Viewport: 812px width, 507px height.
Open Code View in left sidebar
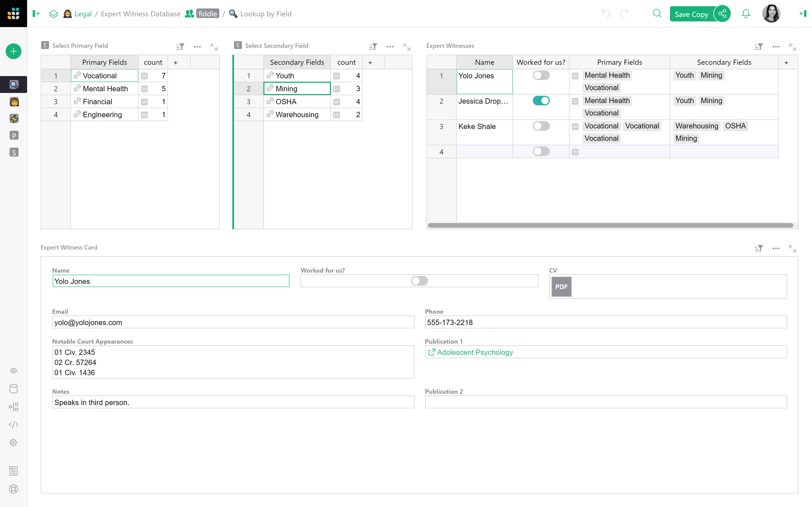(14, 424)
